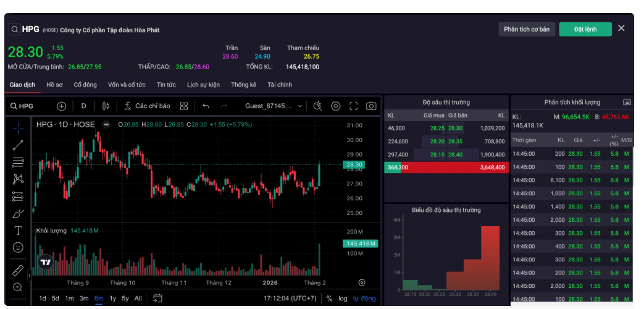Viewport: 644px width, 309px height.
Task: Click ask price 28.35 in market depth
Action: click(454, 142)
